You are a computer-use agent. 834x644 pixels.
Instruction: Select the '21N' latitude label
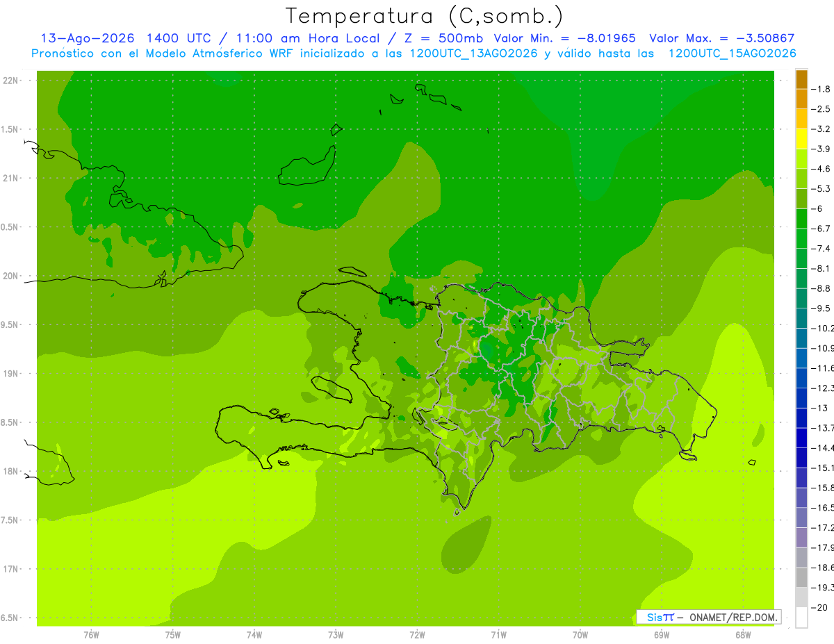pyautogui.click(x=10, y=179)
